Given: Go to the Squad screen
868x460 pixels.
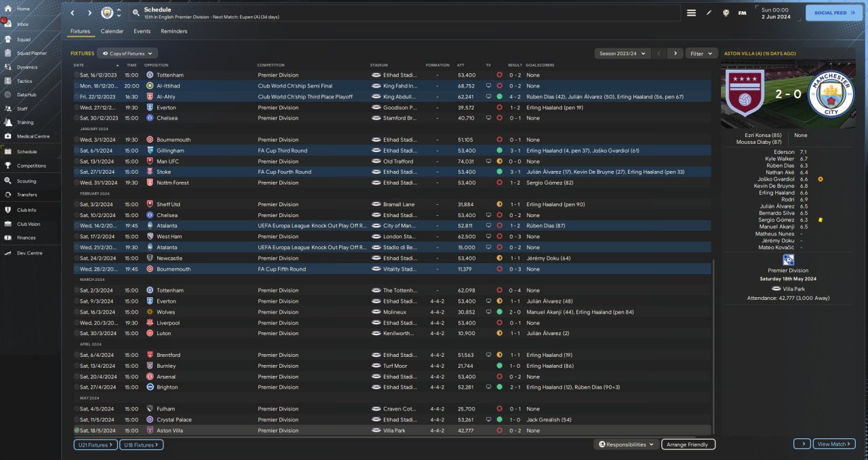Looking at the screenshot, I should pyautogui.click(x=23, y=39).
